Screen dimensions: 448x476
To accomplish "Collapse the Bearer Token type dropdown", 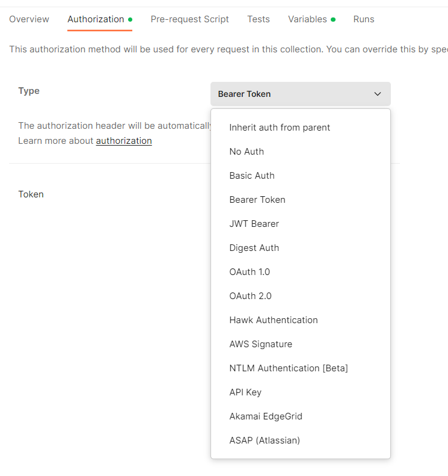I will pyautogui.click(x=300, y=94).
